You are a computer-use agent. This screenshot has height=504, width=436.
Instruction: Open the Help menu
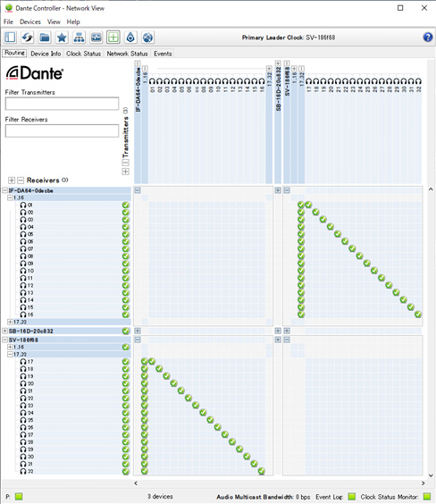tap(73, 21)
